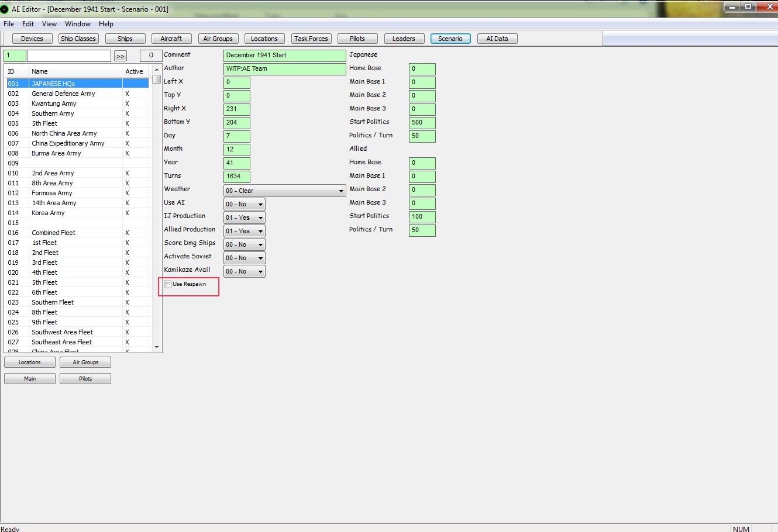Open the Task Forces section
Image resolution: width=778 pixels, height=532 pixels.
point(311,39)
